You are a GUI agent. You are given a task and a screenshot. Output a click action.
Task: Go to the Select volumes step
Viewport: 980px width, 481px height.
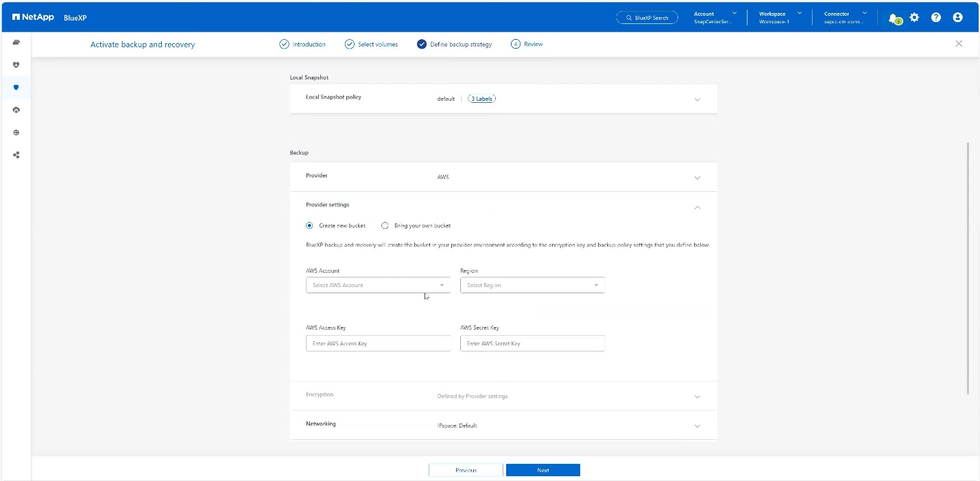(371, 45)
